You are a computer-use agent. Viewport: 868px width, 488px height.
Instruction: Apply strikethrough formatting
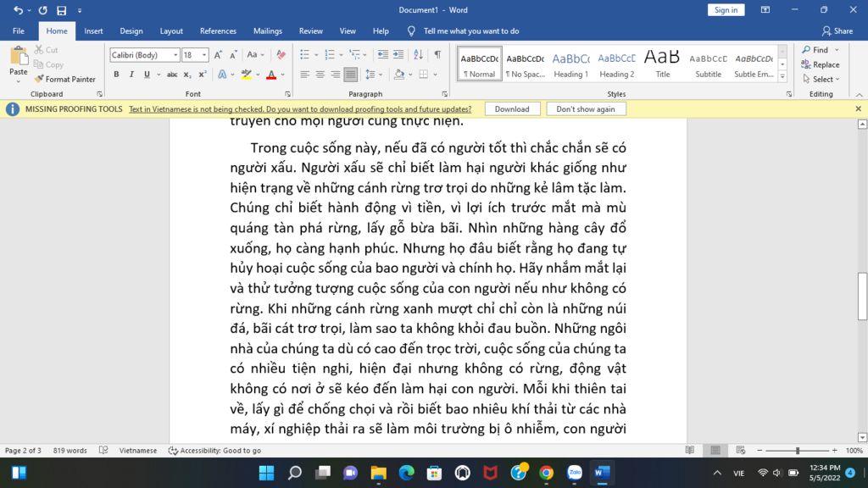[x=172, y=75]
